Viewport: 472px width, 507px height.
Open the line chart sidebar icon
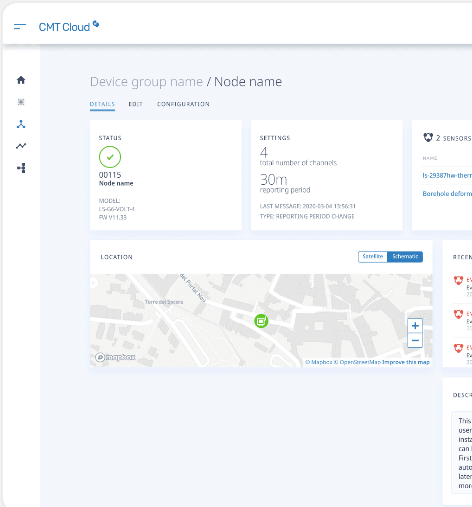[x=21, y=146]
